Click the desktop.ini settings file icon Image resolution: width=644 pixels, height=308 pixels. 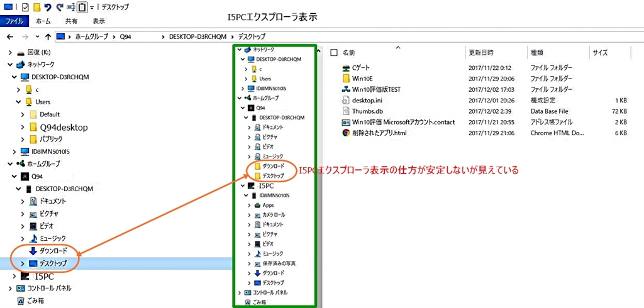(345, 100)
